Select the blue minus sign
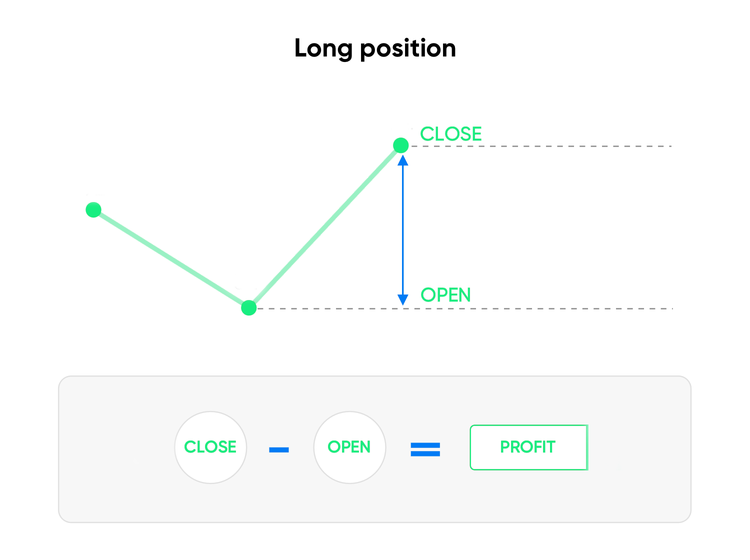The image size is (750, 560). [x=279, y=450]
